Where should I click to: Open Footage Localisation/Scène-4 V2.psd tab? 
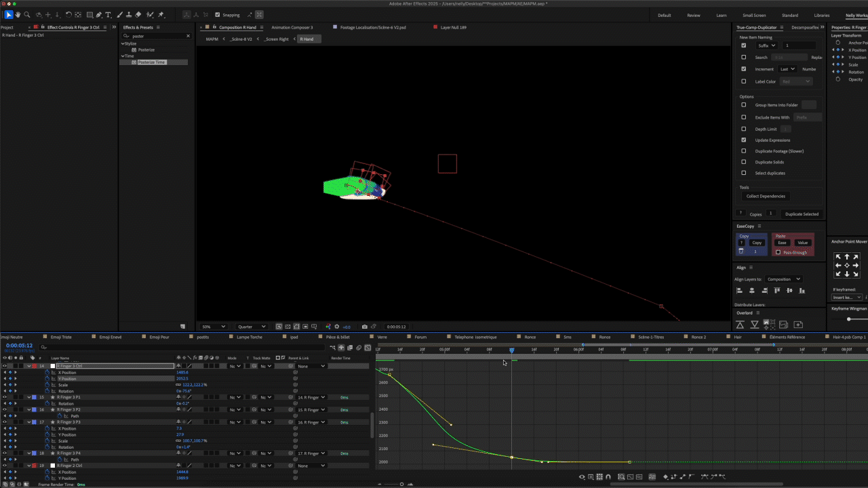point(373,27)
